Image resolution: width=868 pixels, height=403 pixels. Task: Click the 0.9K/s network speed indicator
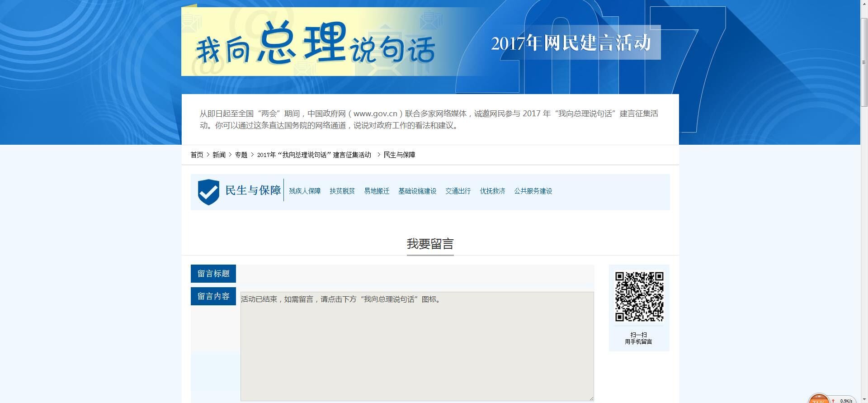[845, 400]
